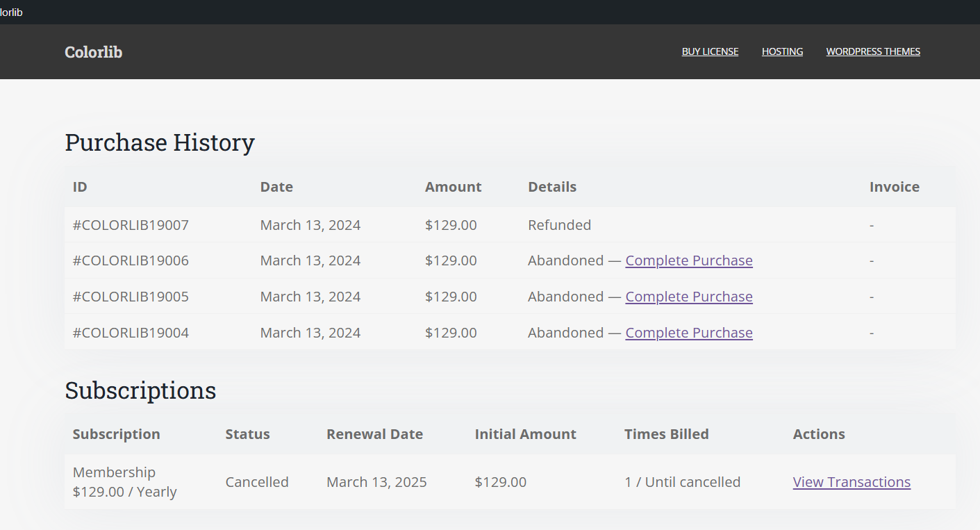Click the Cancelled subscription status
Screen dimensions: 980x530
click(257, 482)
